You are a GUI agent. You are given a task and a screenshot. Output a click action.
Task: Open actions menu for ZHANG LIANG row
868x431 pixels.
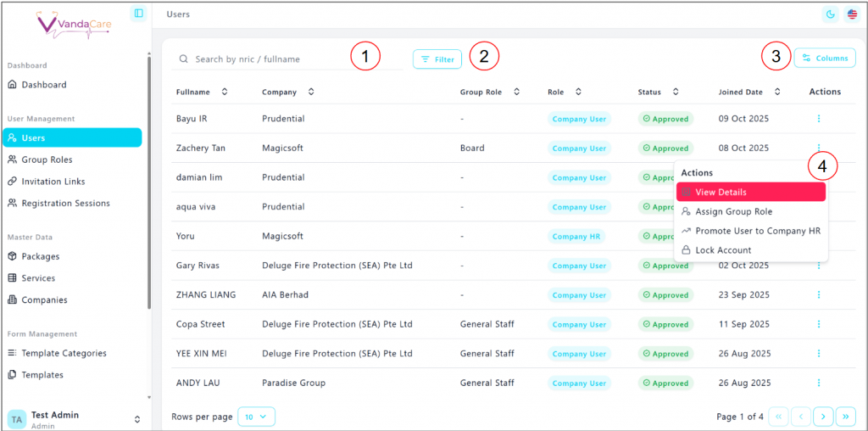tap(819, 295)
